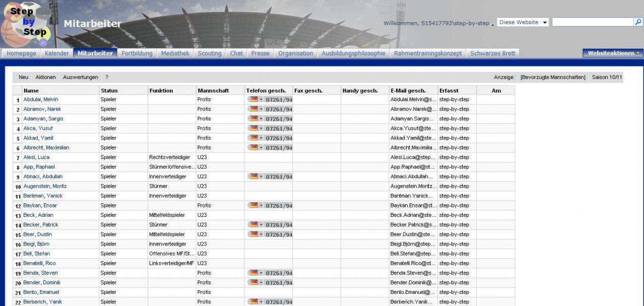Click German flag in Albrecht, Maximilian row
This screenshot has height=306, width=644.
point(253,147)
